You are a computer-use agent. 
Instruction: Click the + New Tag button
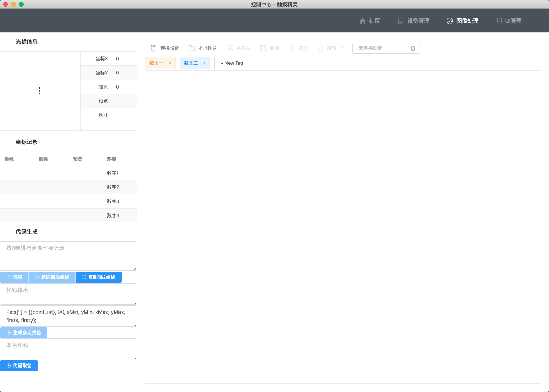point(232,63)
